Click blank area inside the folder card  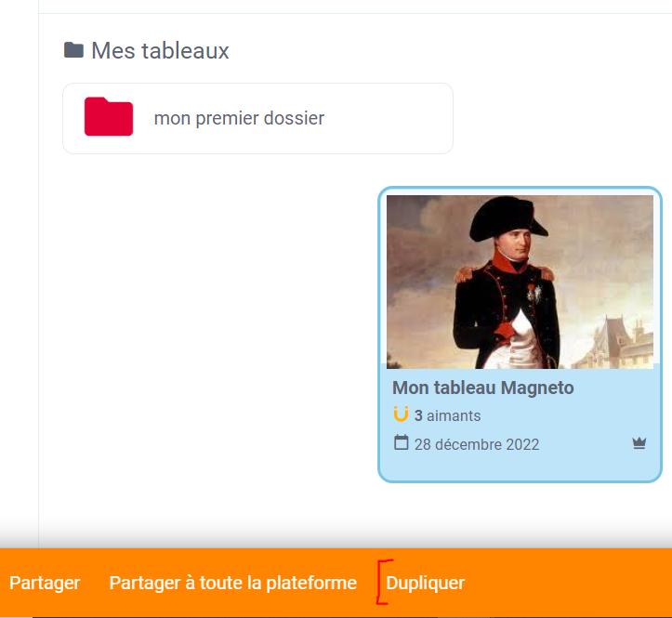coord(386,118)
